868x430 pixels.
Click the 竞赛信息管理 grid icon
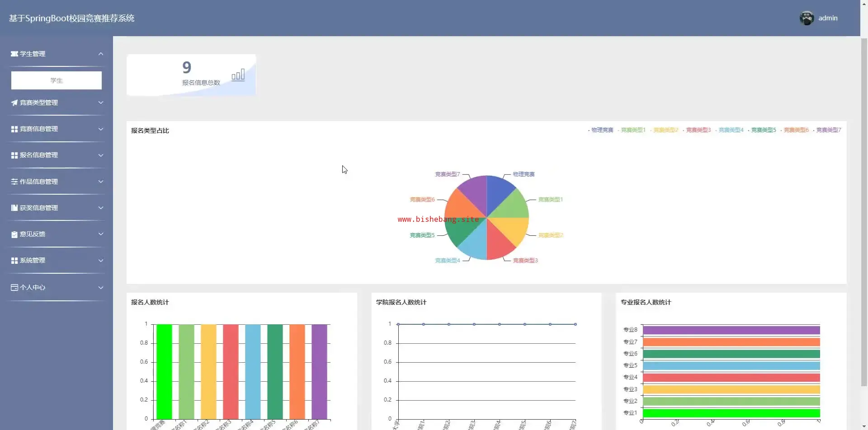tap(14, 129)
